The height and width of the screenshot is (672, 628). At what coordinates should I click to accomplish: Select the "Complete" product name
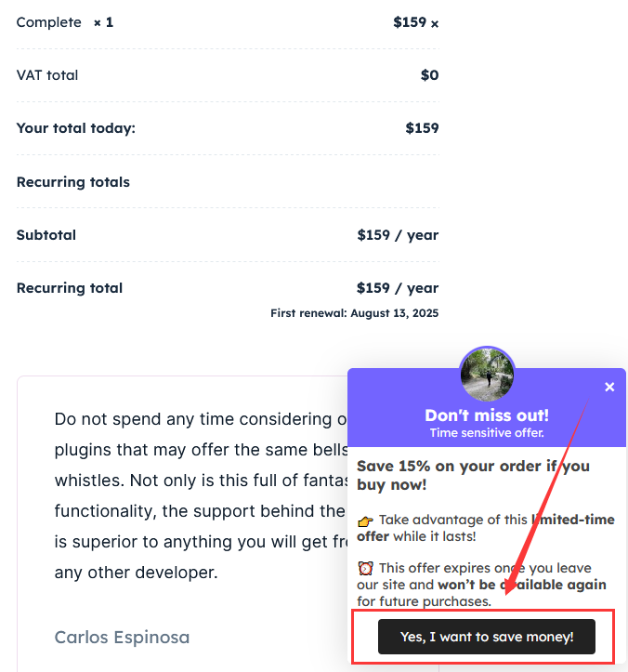click(x=48, y=21)
